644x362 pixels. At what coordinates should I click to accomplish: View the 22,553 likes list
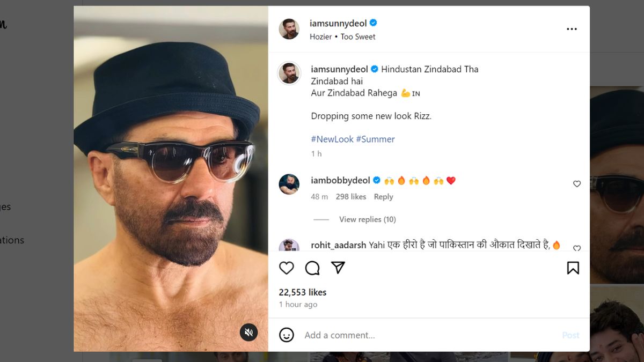point(303,292)
